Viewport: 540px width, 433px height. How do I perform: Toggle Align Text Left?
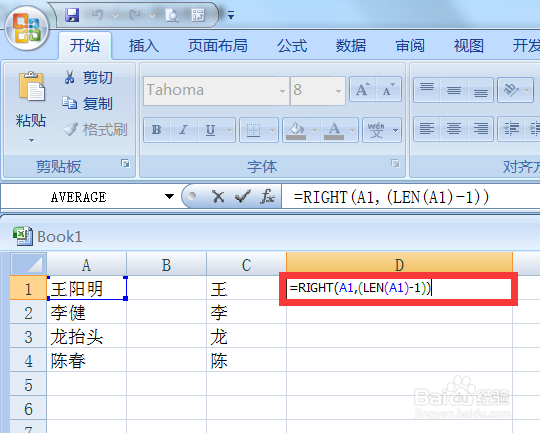tap(427, 129)
